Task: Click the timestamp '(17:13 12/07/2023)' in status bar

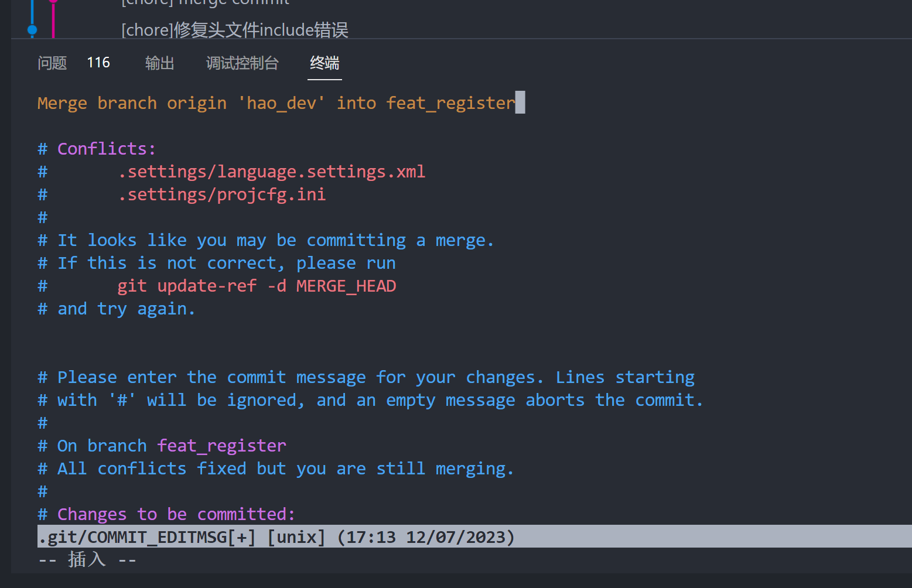Action: pyautogui.click(x=426, y=536)
